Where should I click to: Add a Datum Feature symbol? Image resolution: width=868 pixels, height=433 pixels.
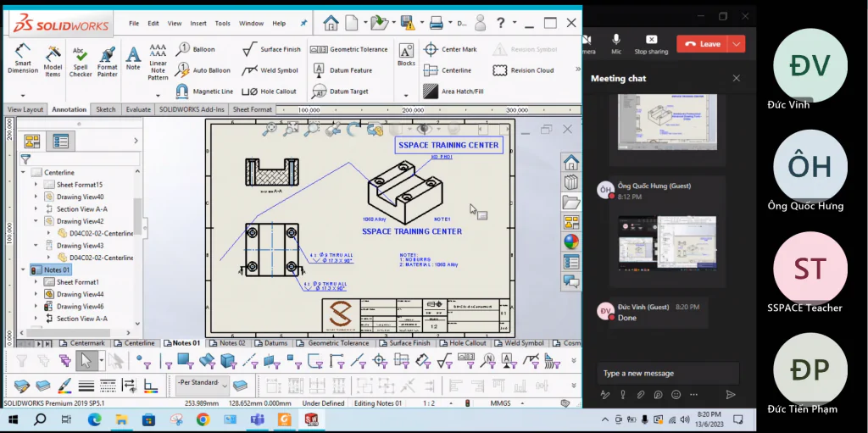coord(342,70)
